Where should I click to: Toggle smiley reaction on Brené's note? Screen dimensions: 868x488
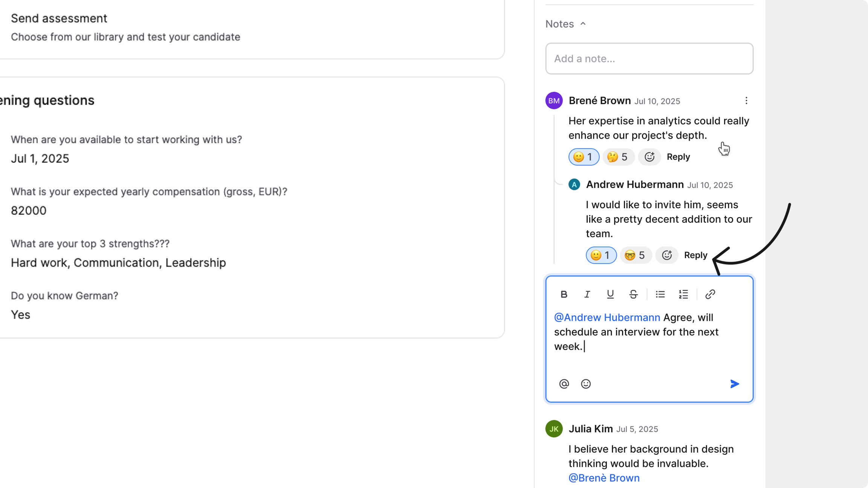point(584,157)
